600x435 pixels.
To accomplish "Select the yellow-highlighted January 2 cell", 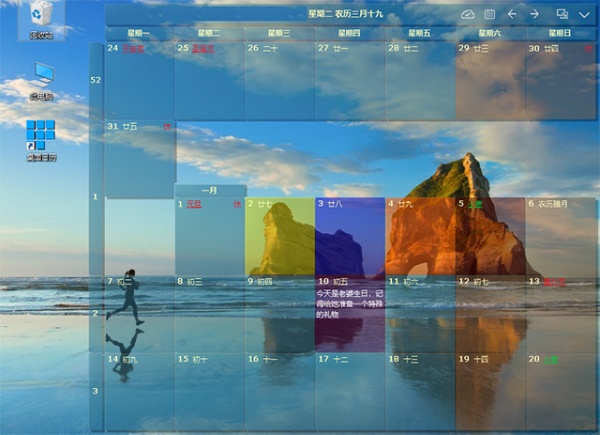I will pyautogui.click(x=280, y=236).
